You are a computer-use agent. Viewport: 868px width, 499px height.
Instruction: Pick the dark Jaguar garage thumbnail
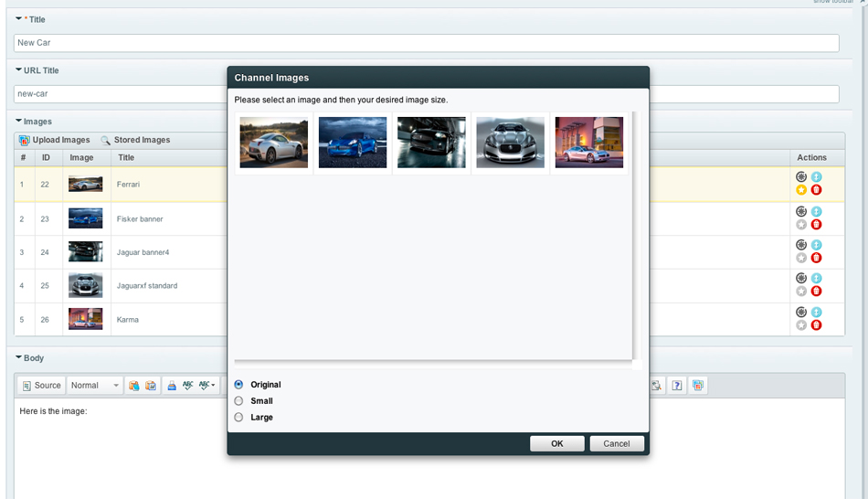(431, 143)
